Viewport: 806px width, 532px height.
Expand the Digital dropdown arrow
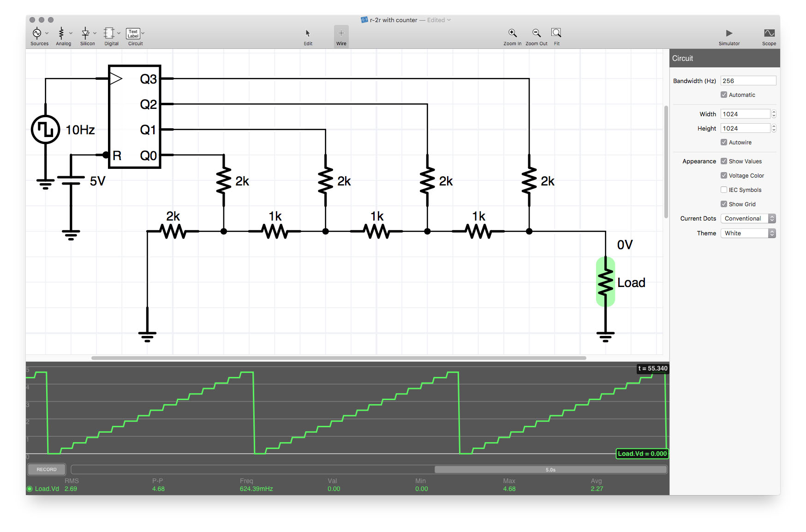tap(119, 33)
